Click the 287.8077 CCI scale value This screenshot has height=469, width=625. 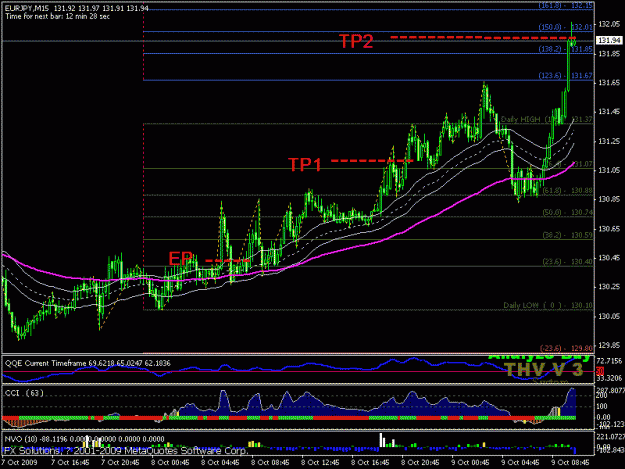610,390
